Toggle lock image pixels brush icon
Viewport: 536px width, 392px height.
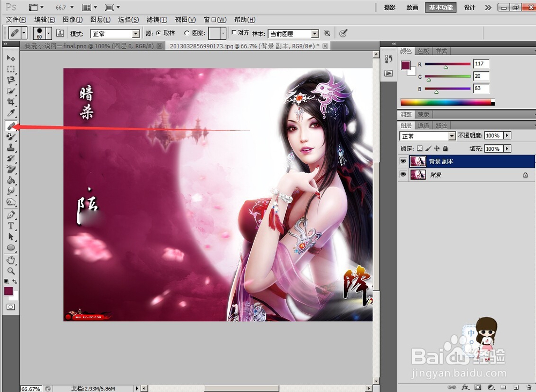428,149
